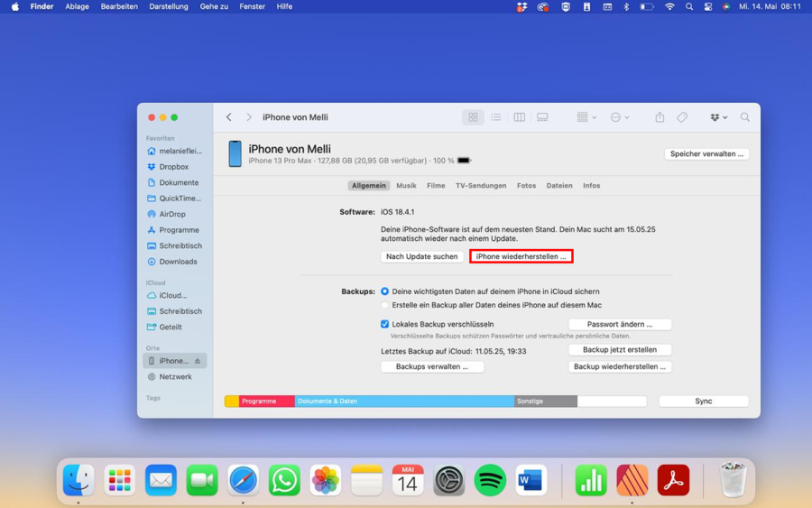Image resolution: width=812 pixels, height=508 pixels.
Task: Click the Tags icon in toolbar
Action: [682, 117]
